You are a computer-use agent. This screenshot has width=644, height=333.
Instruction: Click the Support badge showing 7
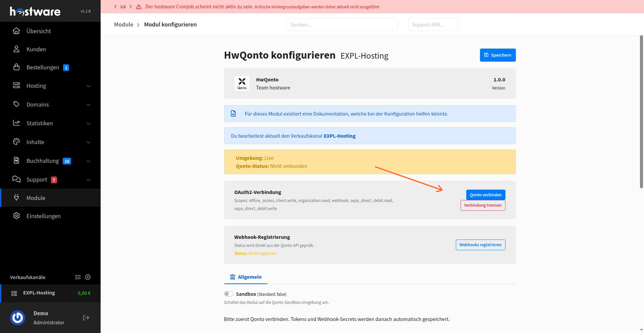coord(54,180)
